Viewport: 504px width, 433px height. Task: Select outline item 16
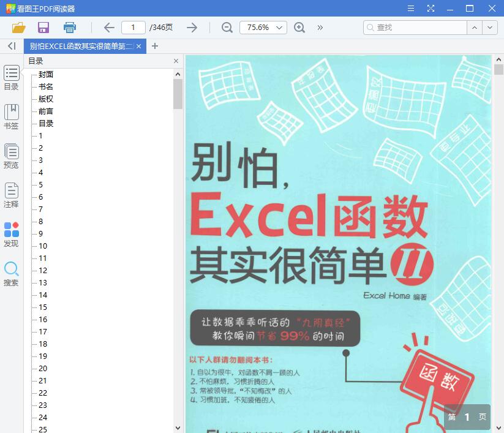(43, 320)
